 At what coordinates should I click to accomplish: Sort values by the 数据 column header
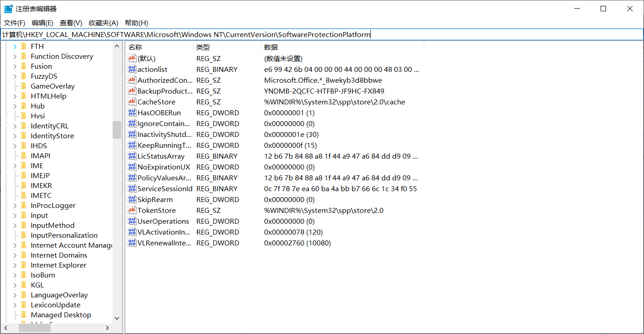(342, 47)
